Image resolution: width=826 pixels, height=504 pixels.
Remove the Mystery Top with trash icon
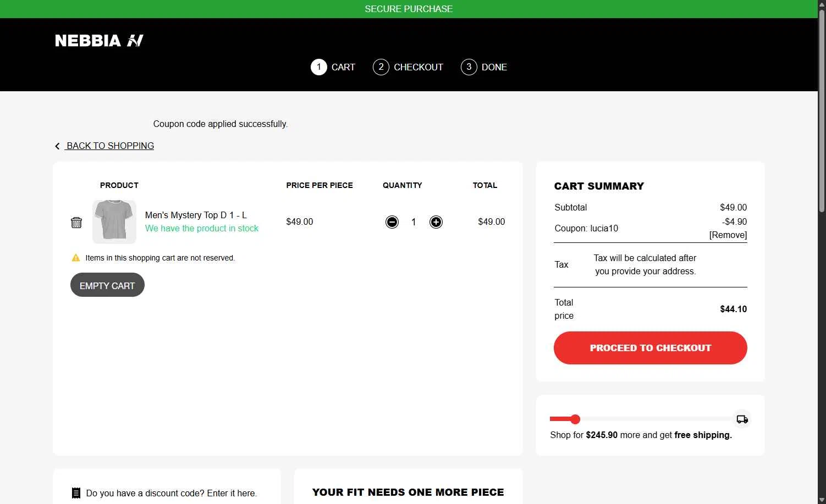[x=76, y=222]
